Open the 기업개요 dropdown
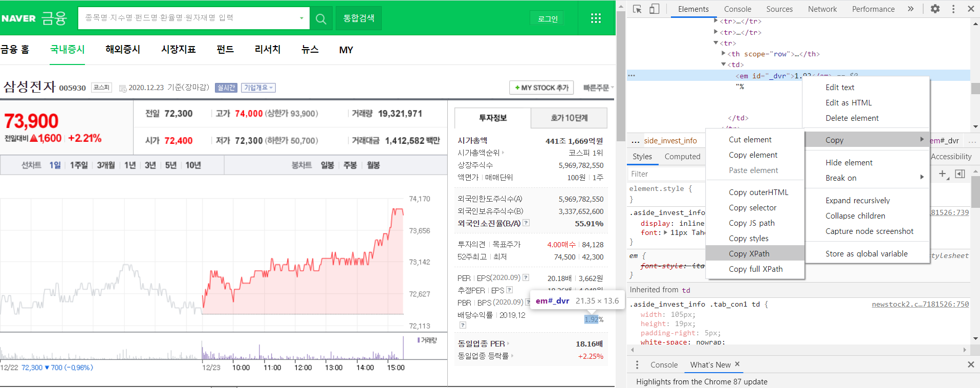Image resolution: width=980 pixels, height=388 pixels. click(x=258, y=88)
